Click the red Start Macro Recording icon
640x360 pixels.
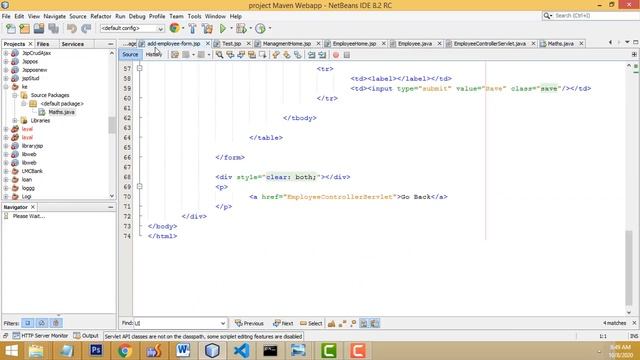point(336,55)
